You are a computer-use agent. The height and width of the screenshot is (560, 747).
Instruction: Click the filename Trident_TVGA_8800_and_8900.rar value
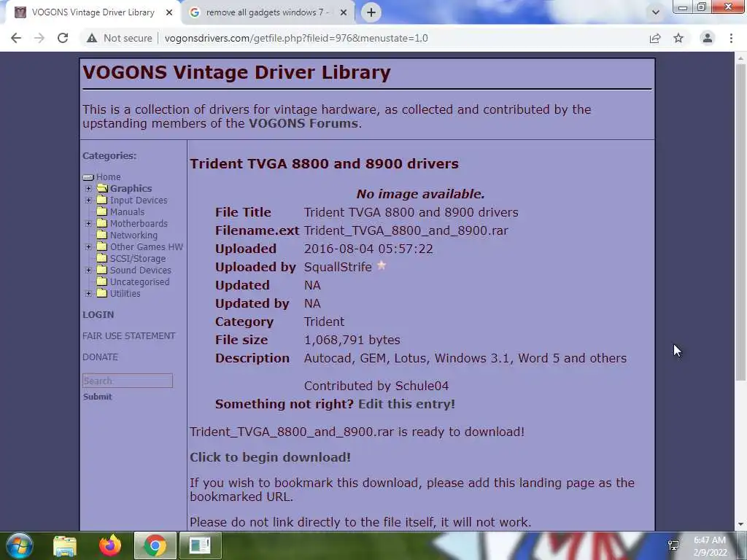click(406, 230)
